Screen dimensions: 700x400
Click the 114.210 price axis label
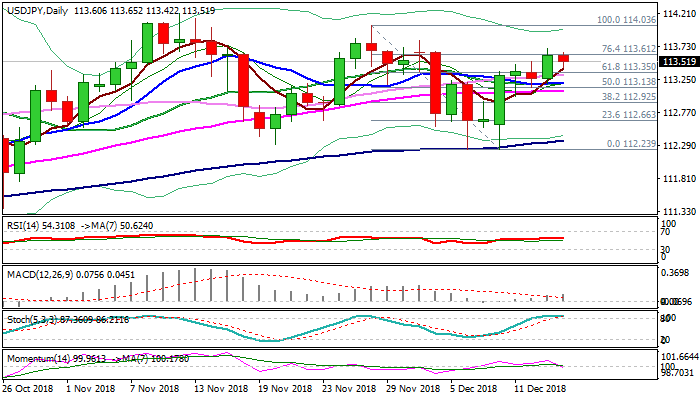pyautogui.click(x=679, y=14)
